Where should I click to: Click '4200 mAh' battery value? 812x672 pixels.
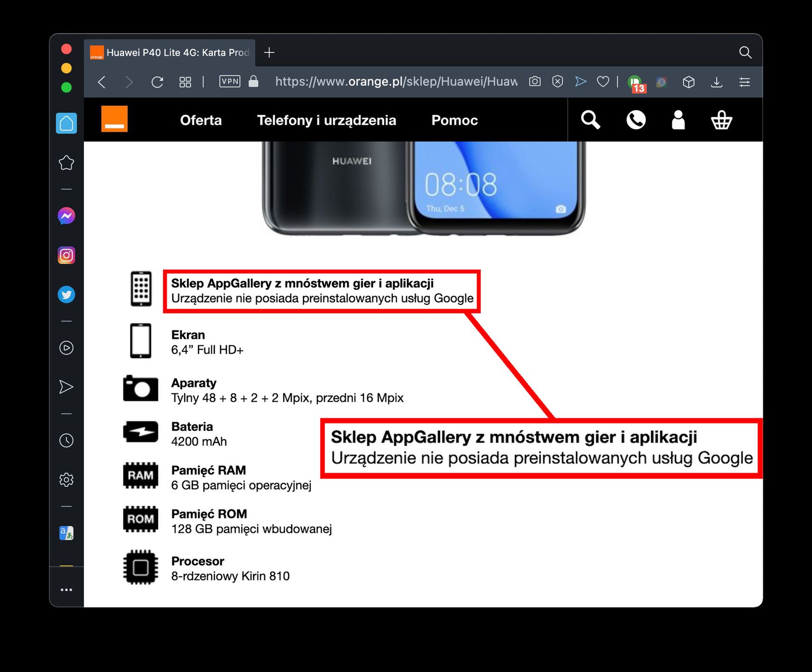[199, 441]
